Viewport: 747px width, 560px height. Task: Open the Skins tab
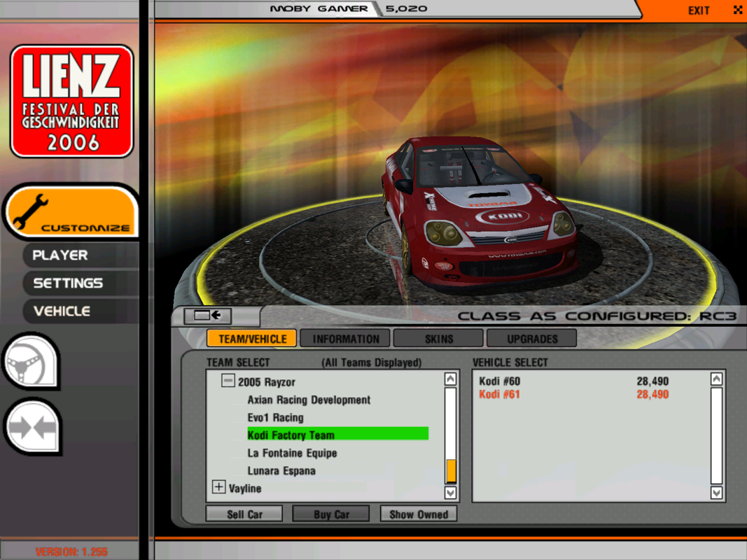pos(438,338)
